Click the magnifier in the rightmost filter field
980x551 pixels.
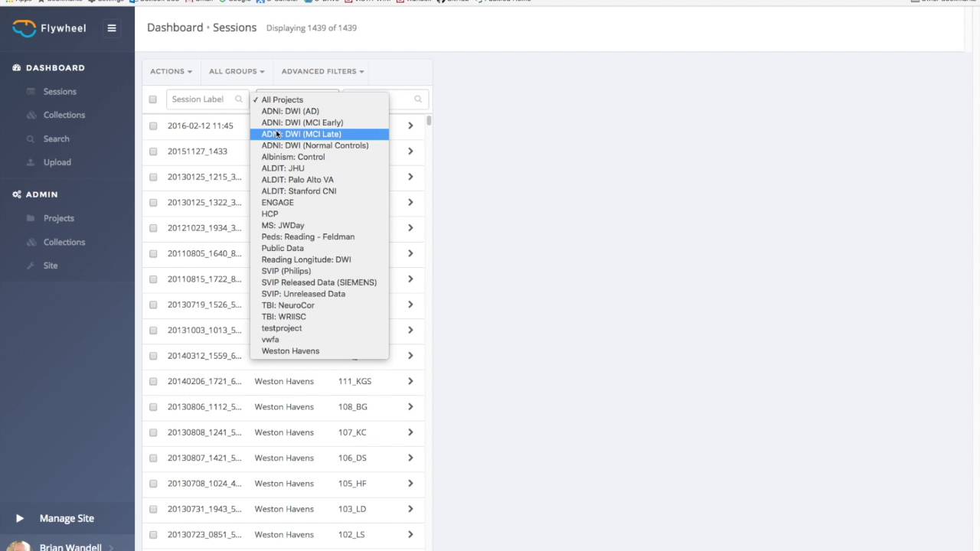tap(418, 99)
